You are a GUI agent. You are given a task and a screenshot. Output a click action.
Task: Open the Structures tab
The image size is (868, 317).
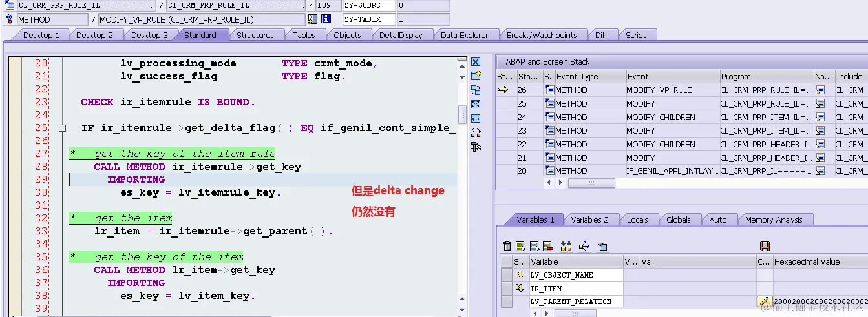[255, 35]
